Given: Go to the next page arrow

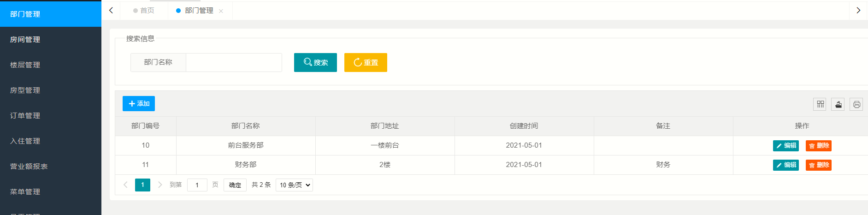Looking at the screenshot, I should (x=160, y=185).
